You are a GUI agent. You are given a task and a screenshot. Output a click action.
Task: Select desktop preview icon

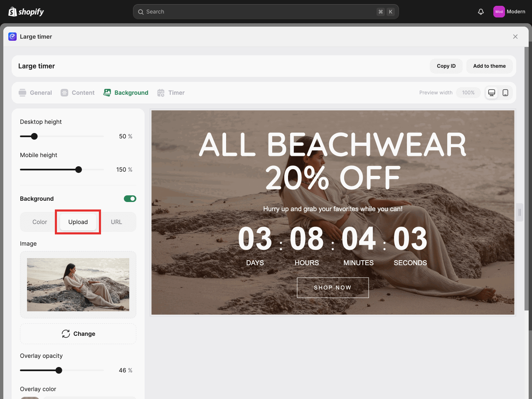[x=492, y=93]
